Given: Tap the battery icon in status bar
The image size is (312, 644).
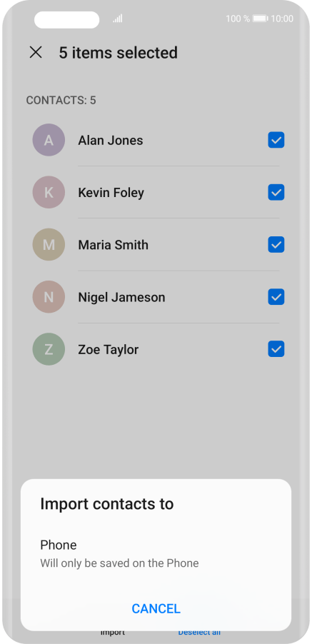Looking at the screenshot, I should click(x=261, y=19).
